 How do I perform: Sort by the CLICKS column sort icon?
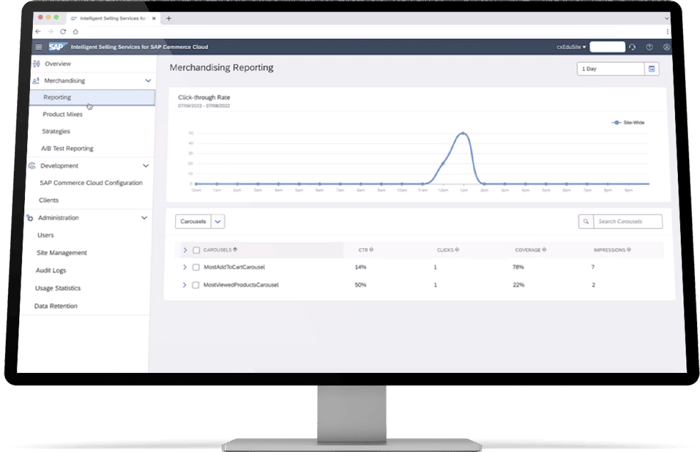(x=457, y=250)
